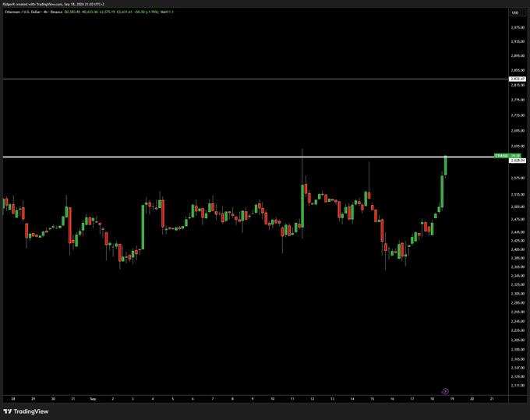The width and height of the screenshot is (530, 420).
Task: Click the 2,111.00 price scale label
Action: [x=518, y=386]
